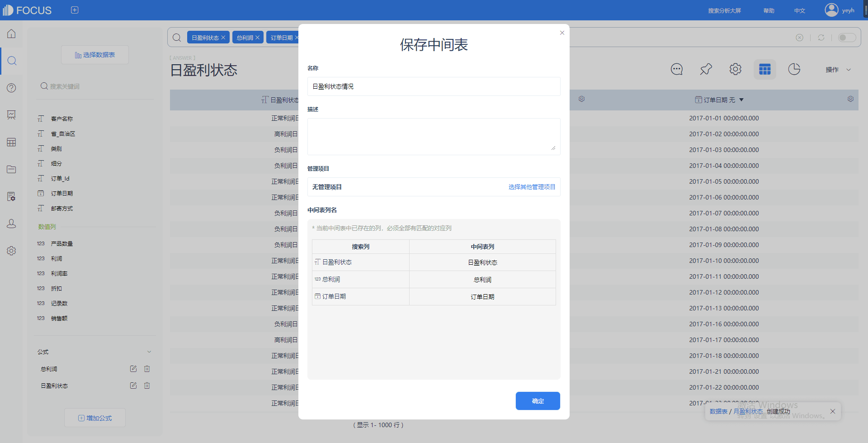Open the help question-mark sidebar icon
The height and width of the screenshot is (443, 868).
pos(12,88)
